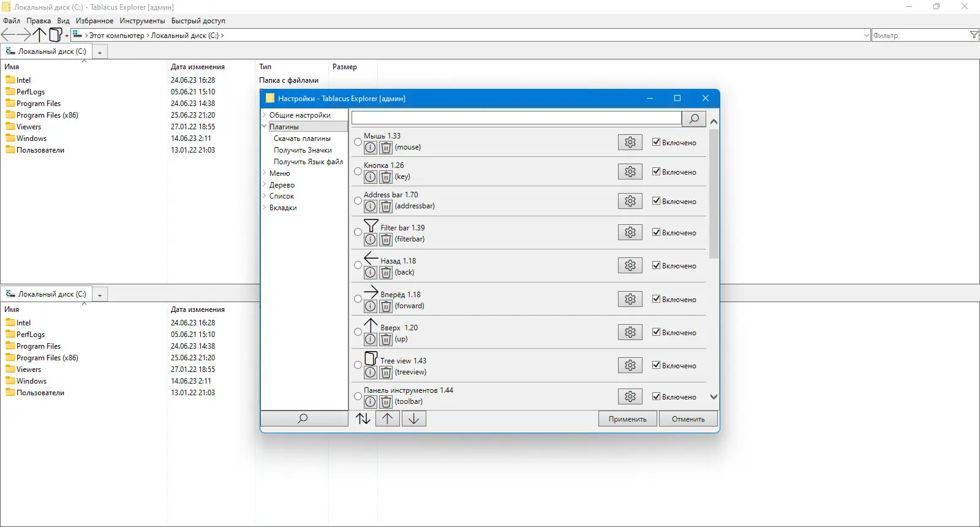Open Быстрый доступ menu
This screenshot has width=980, height=527.
[x=198, y=21]
